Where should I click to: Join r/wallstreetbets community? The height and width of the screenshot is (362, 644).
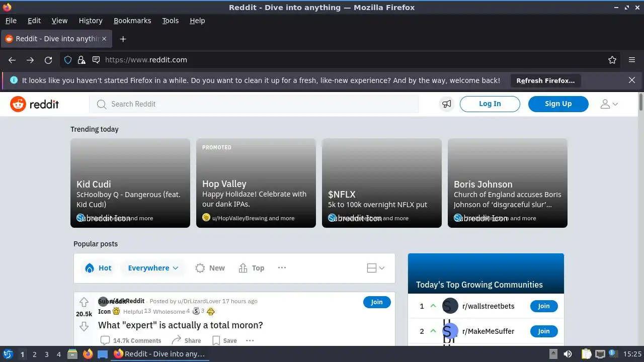[544, 306]
